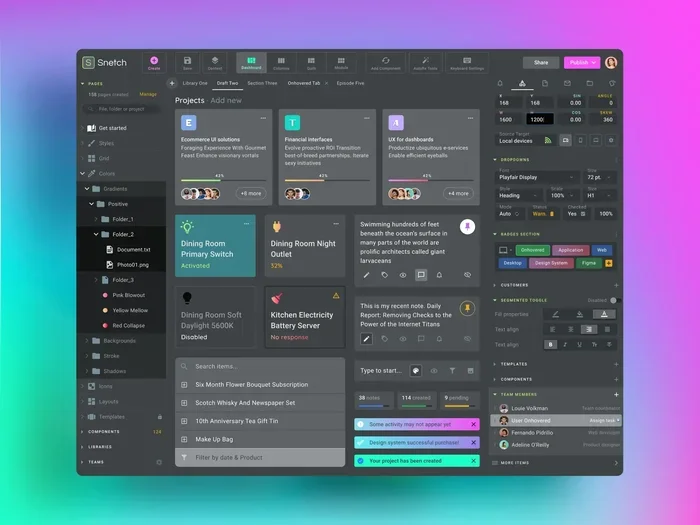Close the Onhovered Tab

tap(326, 83)
